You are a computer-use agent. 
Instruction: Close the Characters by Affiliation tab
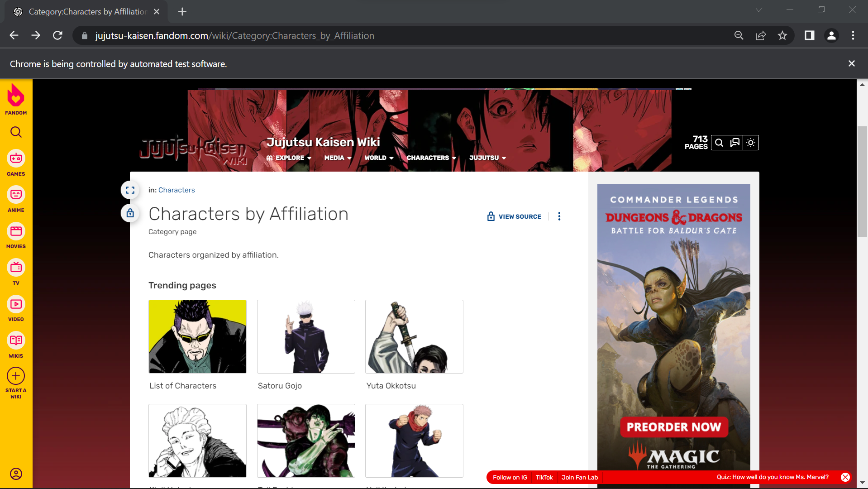157,12
